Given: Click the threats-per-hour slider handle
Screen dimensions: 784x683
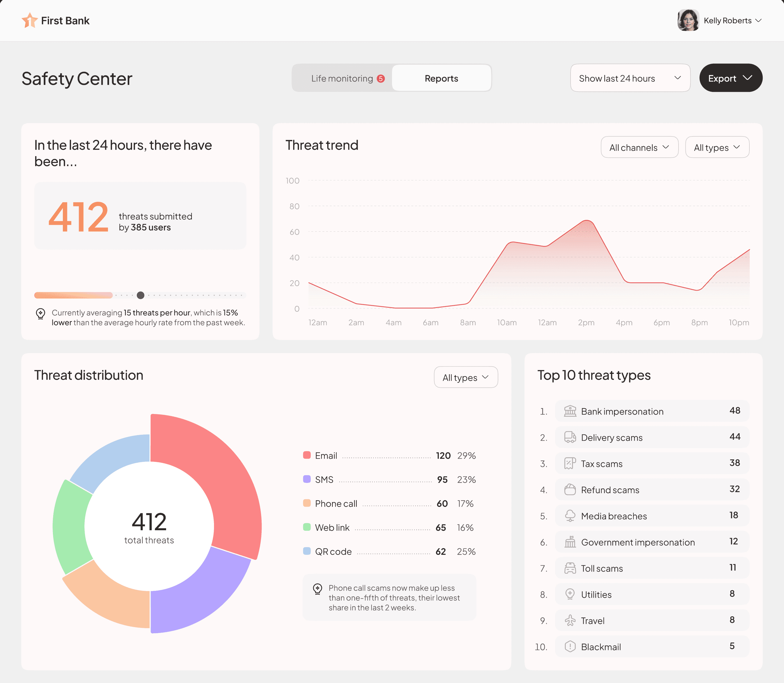Looking at the screenshot, I should pyautogui.click(x=140, y=295).
